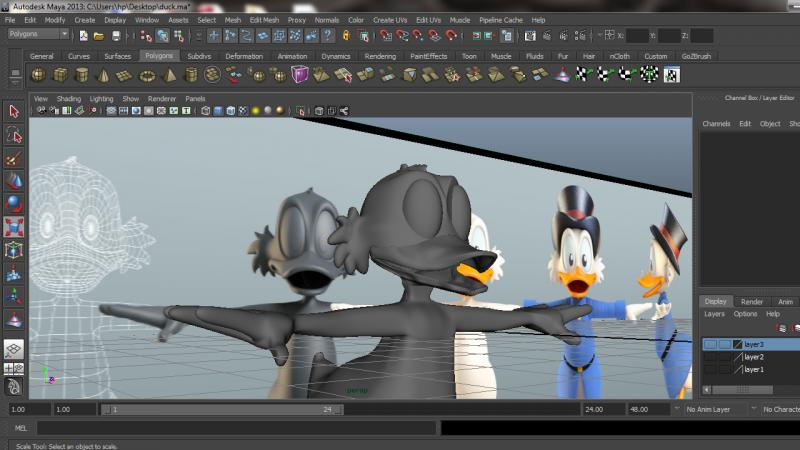Screen dimensions: 800x450
Task: Select the arrow Select tool in the toolbox
Action: point(14,111)
